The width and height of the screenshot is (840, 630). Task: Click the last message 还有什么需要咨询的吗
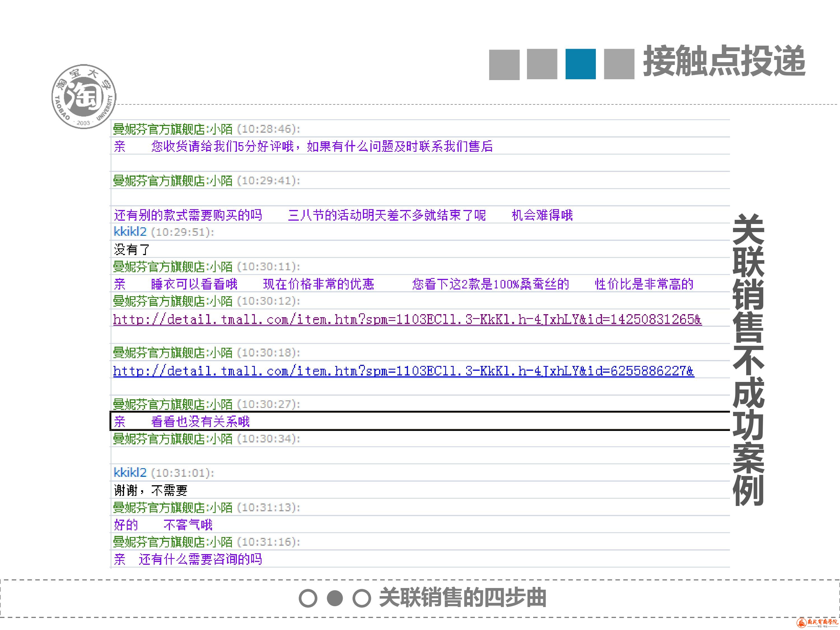pyautogui.click(x=200, y=559)
